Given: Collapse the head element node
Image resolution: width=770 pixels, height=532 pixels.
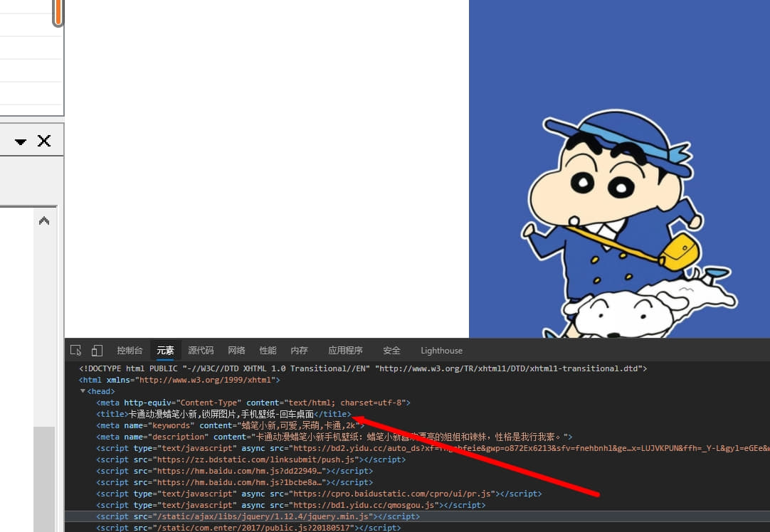Looking at the screenshot, I should click(83, 391).
